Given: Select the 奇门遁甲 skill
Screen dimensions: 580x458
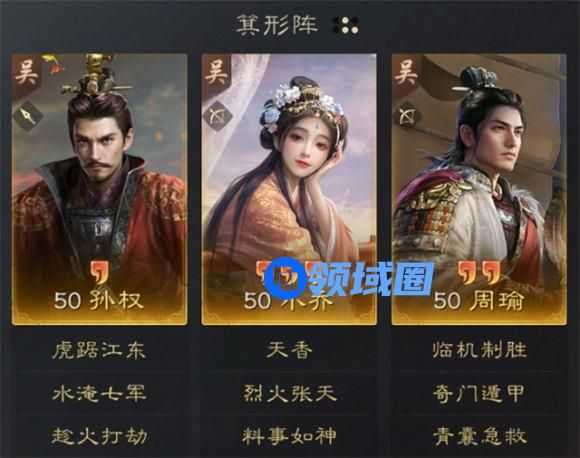Looking at the screenshot, I should pos(479,393).
